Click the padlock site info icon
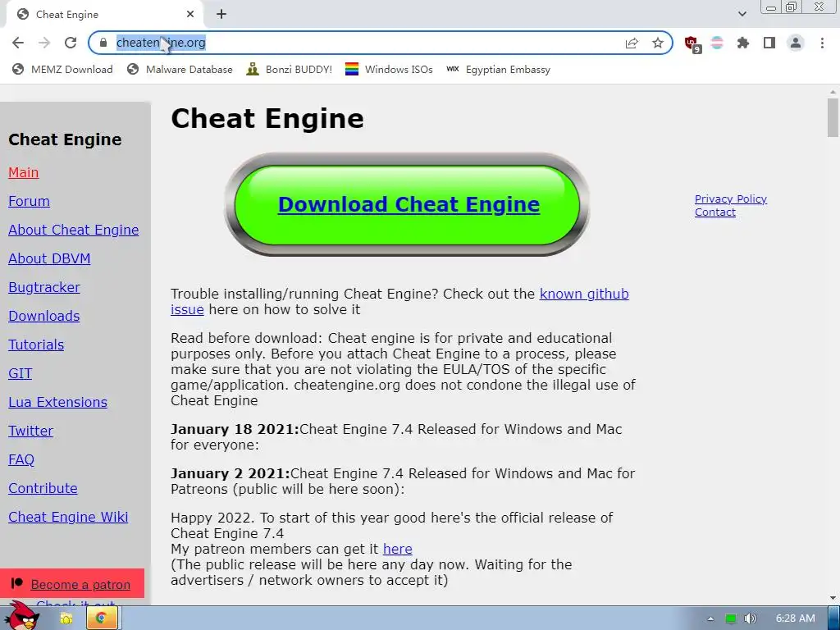840x630 pixels. point(103,43)
